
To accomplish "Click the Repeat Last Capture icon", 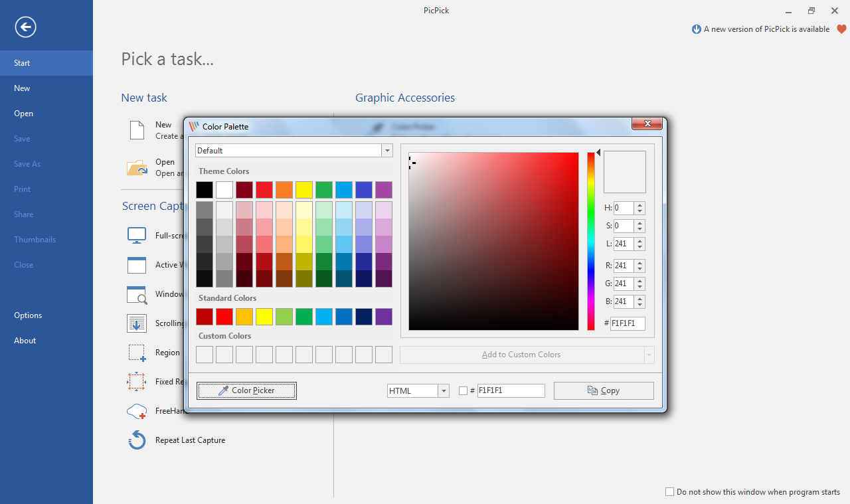I will click(x=137, y=440).
